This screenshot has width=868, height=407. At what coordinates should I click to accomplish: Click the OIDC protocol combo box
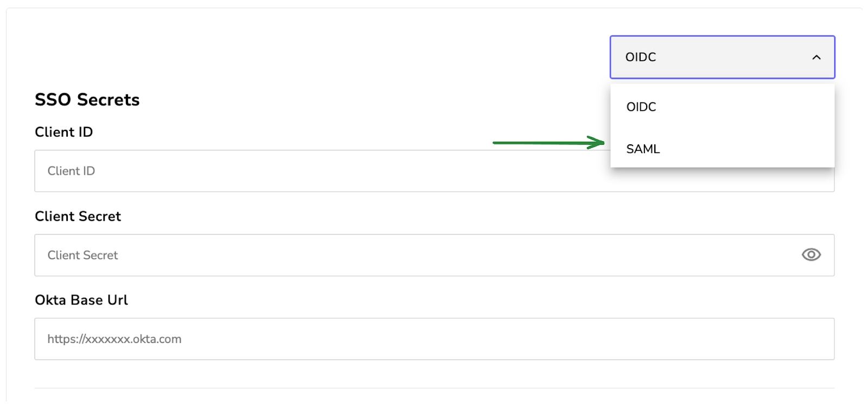click(x=722, y=57)
